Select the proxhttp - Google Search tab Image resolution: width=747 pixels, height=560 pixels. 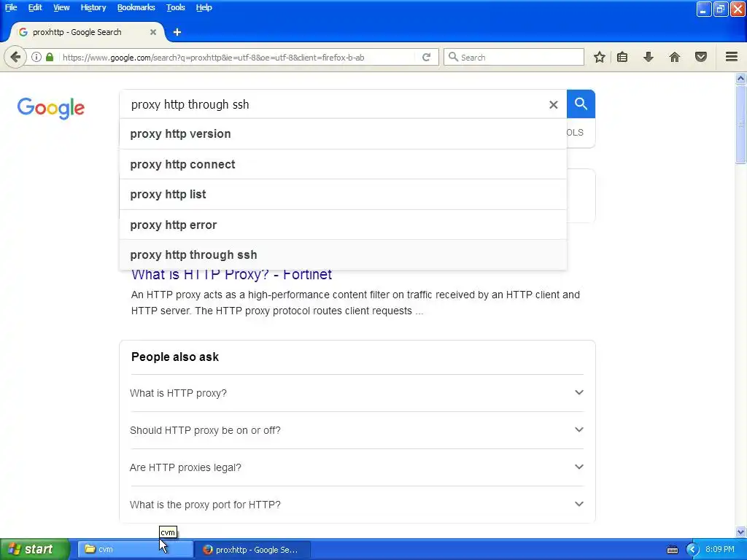click(x=88, y=32)
